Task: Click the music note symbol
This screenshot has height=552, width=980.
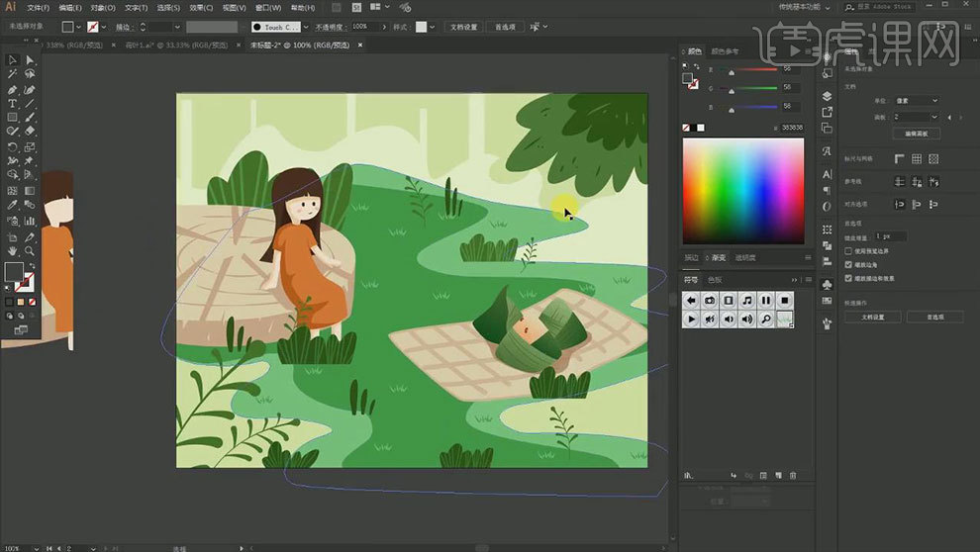Action: click(x=747, y=301)
